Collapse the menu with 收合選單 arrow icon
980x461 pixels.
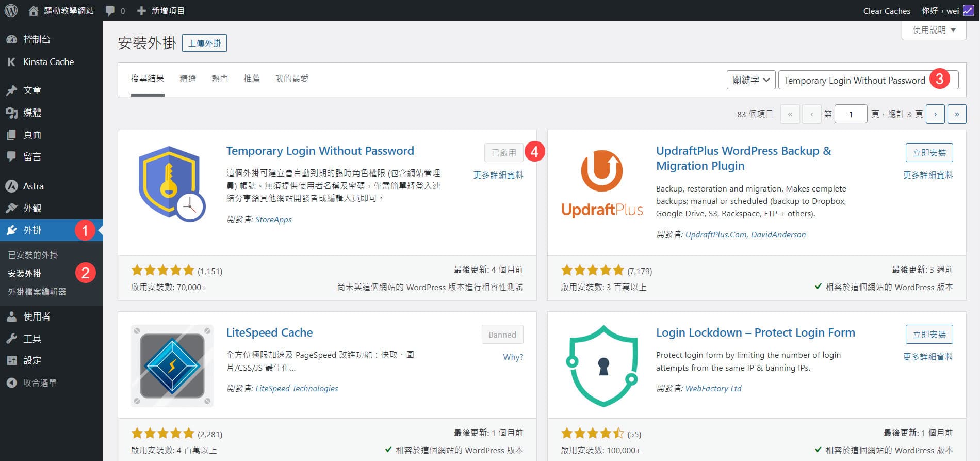pyautogui.click(x=11, y=383)
